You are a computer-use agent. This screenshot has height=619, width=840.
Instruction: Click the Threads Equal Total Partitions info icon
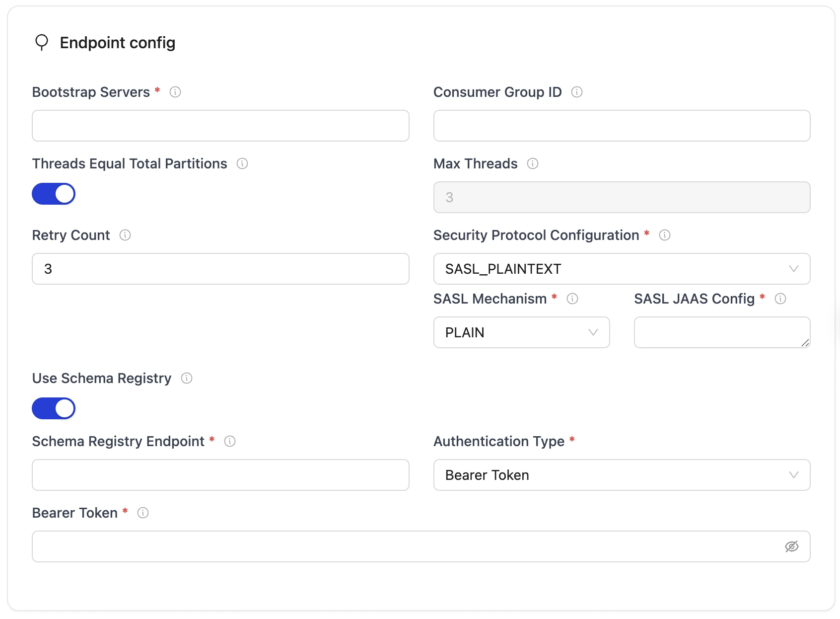pyautogui.click(x=242, y=163)
